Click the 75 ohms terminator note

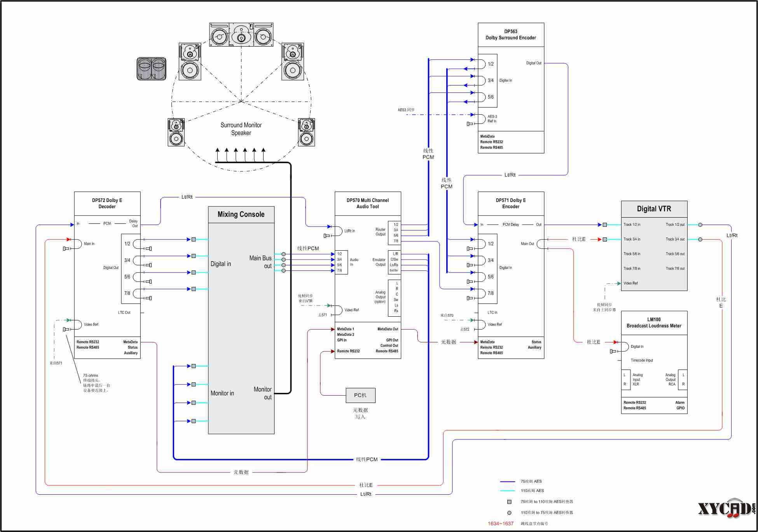click(x=96, y=383)
